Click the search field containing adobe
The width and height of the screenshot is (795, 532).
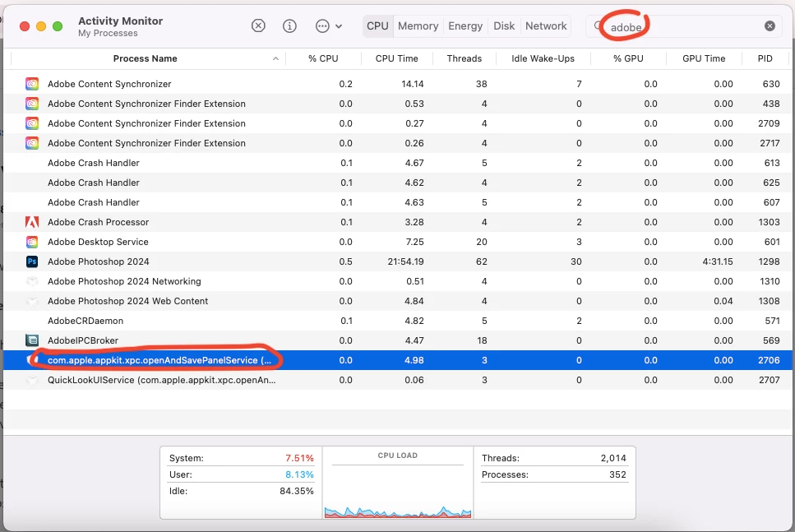685,25
